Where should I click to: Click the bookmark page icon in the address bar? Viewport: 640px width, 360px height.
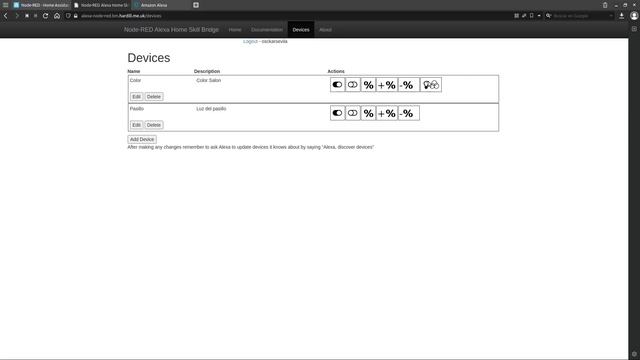[x=531, y=16]
